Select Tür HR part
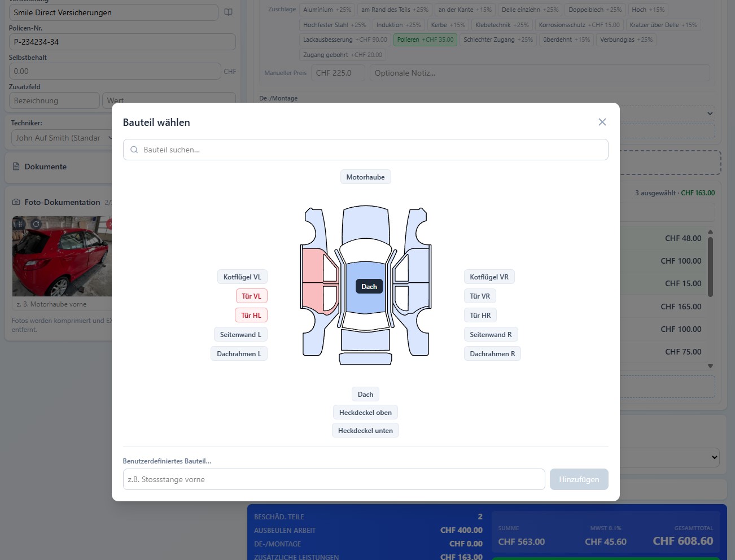Viewport: 735px width, 560px height. point(480,316)
